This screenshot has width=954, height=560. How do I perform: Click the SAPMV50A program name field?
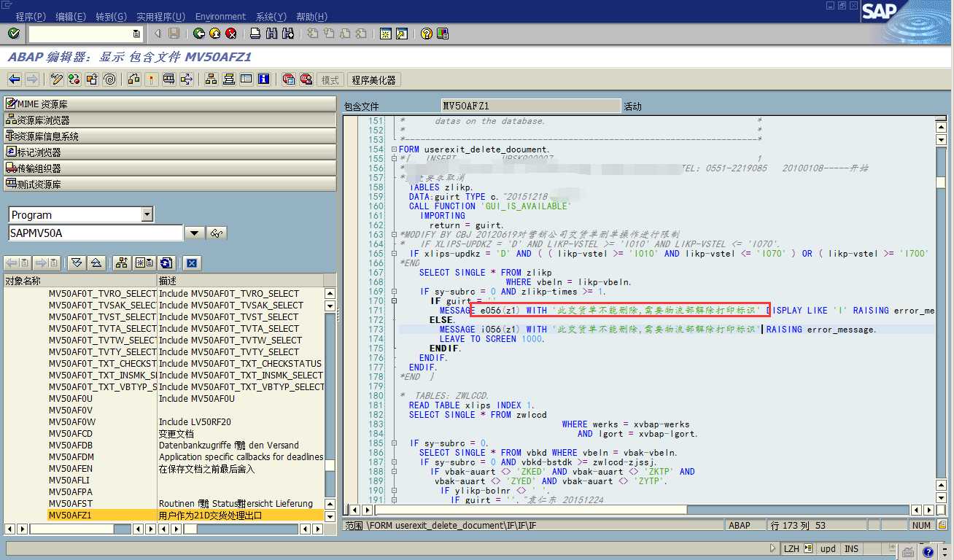(96, 233)
